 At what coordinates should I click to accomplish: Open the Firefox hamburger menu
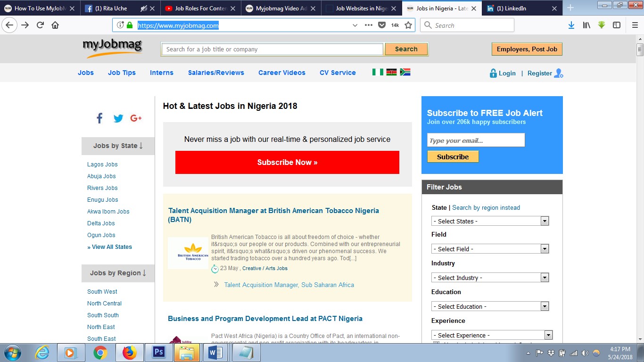pyautogui.click(x=635, y=25)
